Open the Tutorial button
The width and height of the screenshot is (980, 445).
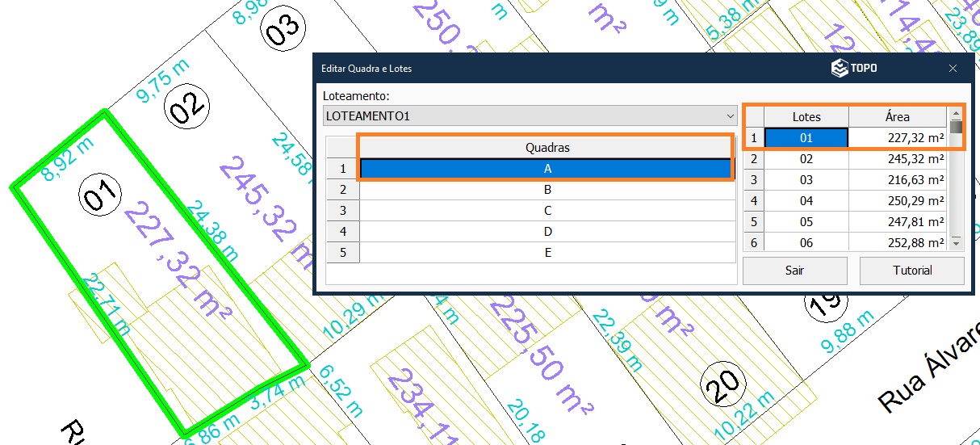pos(911,271)
